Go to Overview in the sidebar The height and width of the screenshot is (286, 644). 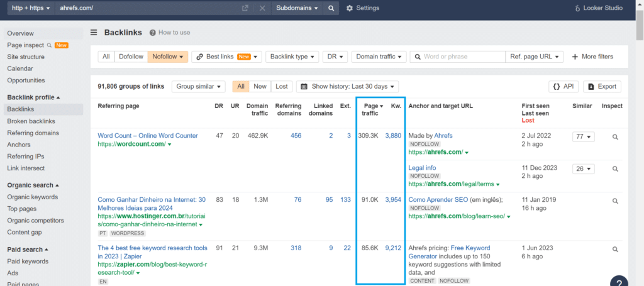point(21,33)
